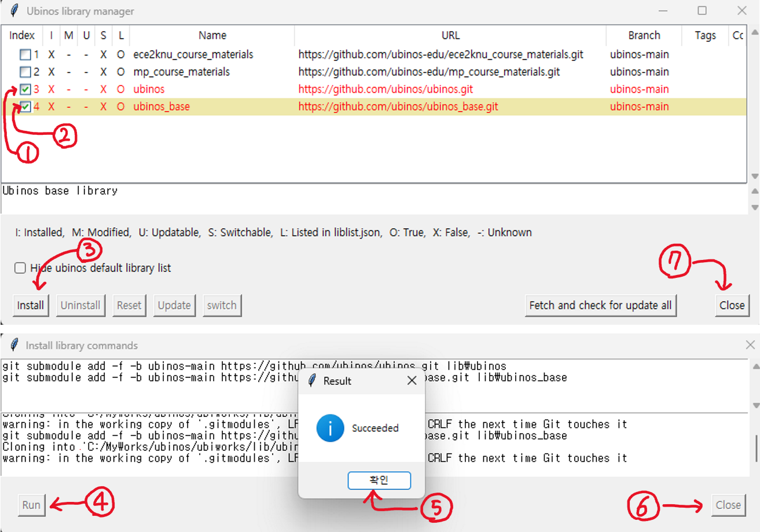Sort by the Name column header
The width and height of the screenshot is (760, 532).
coord(212,35)
